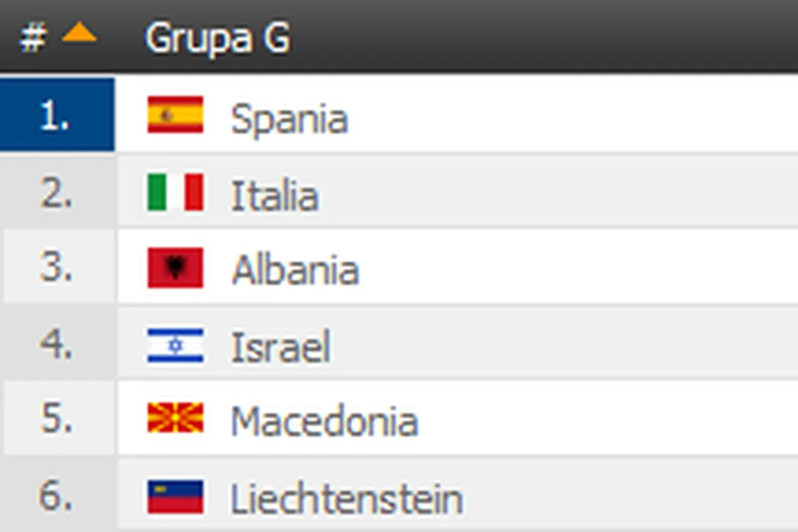Select the Albania team name
798x532 pixels.
[x=295, y=271]
